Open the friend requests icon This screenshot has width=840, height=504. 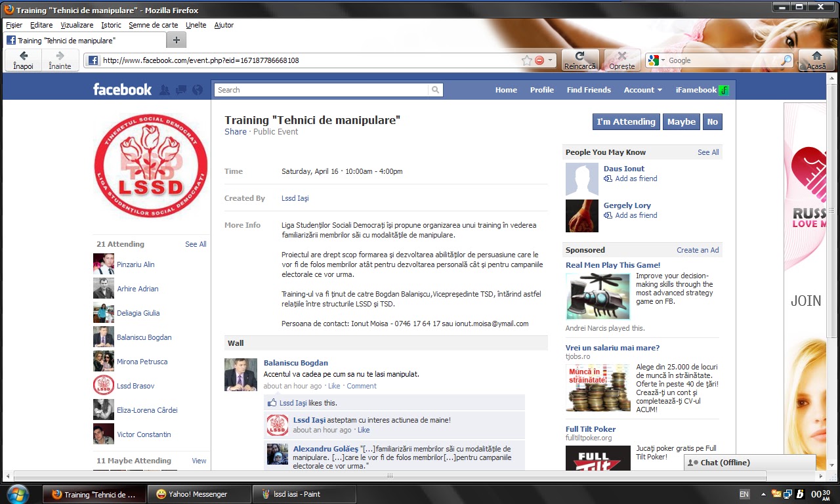tap(165, 90)
